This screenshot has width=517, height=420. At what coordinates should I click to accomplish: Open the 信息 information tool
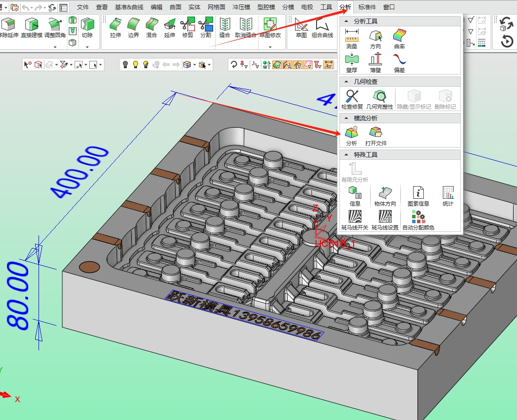[x=355, y=196]
